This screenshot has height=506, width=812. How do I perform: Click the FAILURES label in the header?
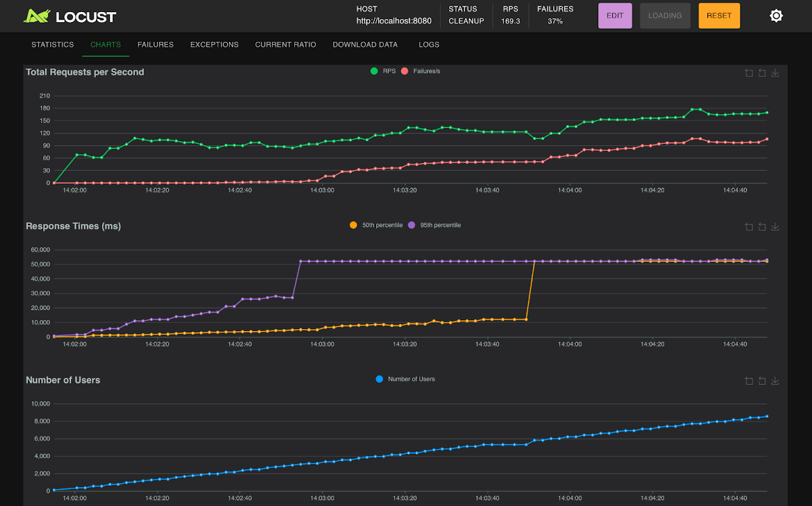coord(555,9)
